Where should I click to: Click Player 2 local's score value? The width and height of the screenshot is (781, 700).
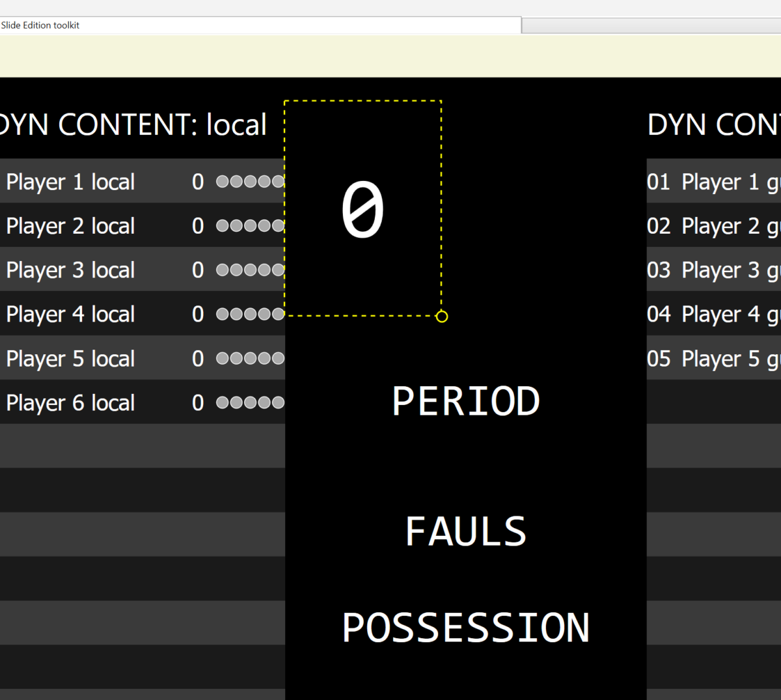(198, 226)
